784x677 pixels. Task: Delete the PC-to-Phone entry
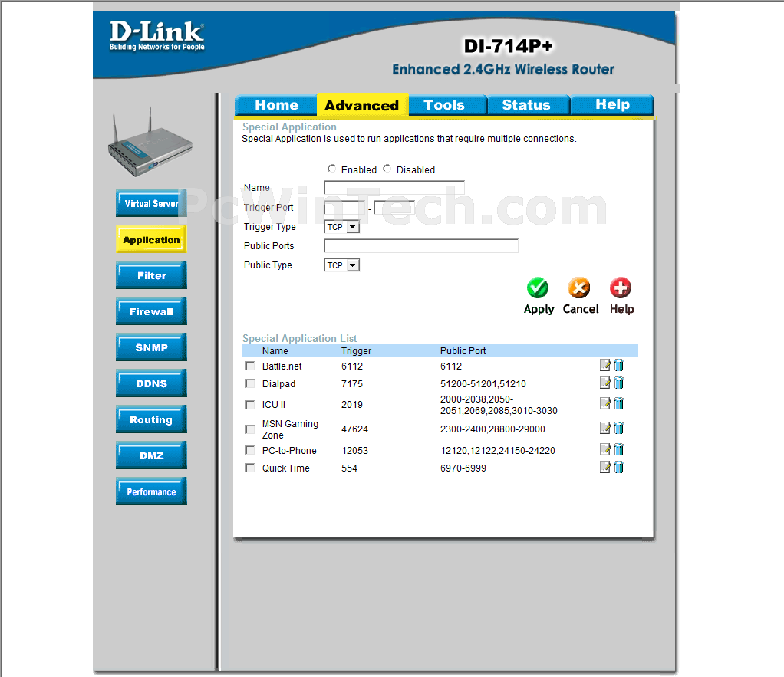click(x=619, y=449)
